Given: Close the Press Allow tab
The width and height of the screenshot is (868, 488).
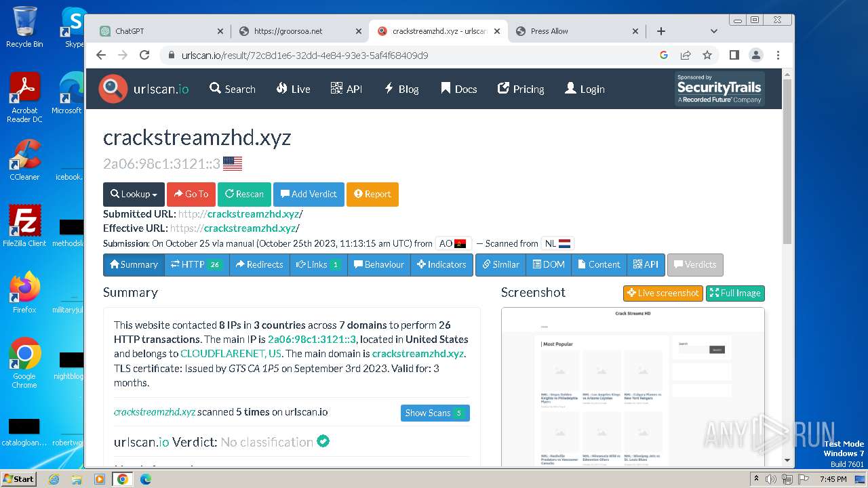Looking at the screenshot, I should (635, 31).
